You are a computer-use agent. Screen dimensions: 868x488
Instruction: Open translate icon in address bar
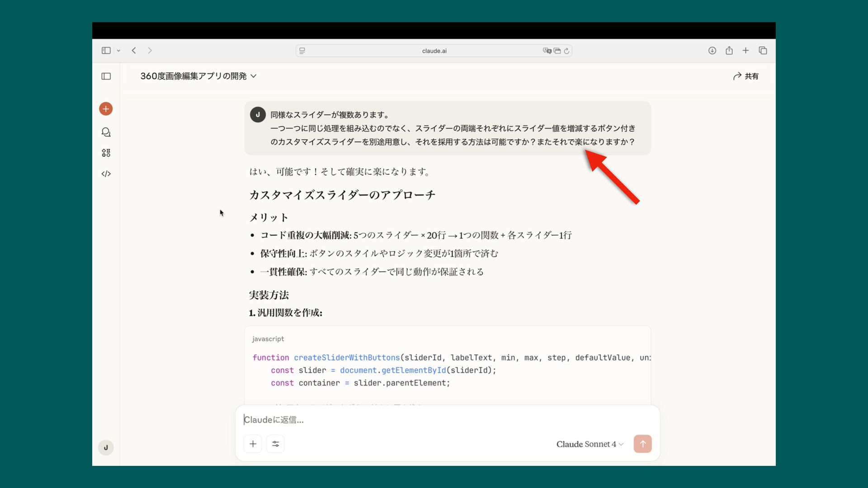click(x=547, y=51)
